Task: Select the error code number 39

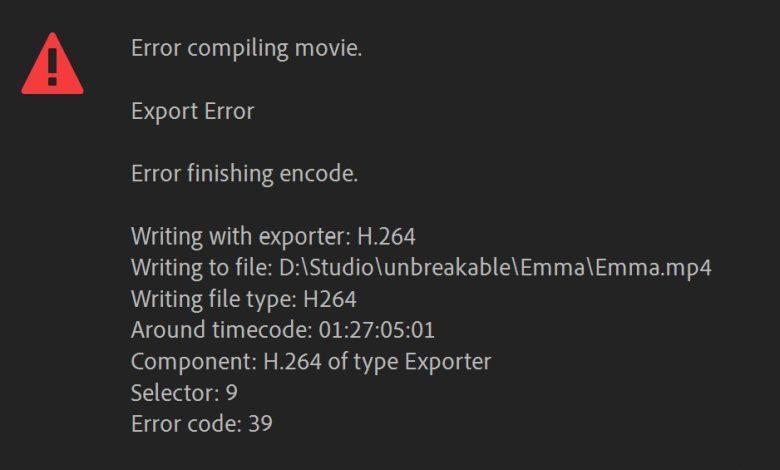Action: tap(260, 423)
